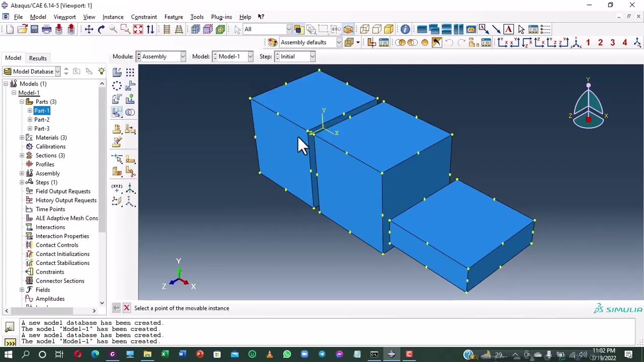
Task: Open Excel from the Windows taskbar
Action: pyautogui.click(x=165, y=354)
